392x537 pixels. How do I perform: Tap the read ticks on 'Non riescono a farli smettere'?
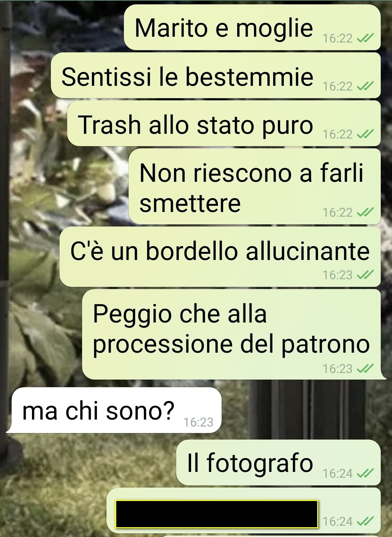tap(365, 212)
